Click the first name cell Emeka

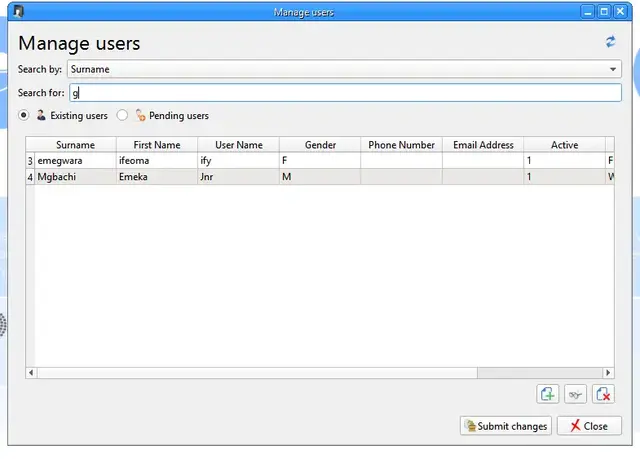click(x=157, y=177)
